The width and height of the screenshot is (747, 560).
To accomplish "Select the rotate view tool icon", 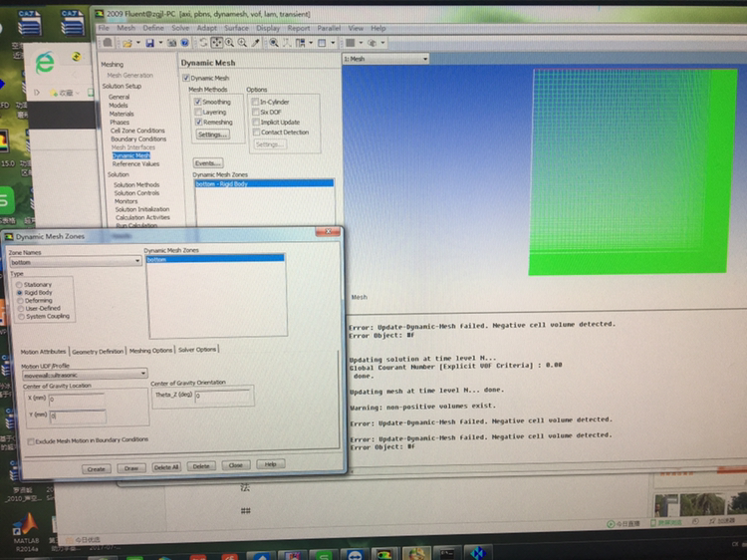I will click(x=203, y=43).
